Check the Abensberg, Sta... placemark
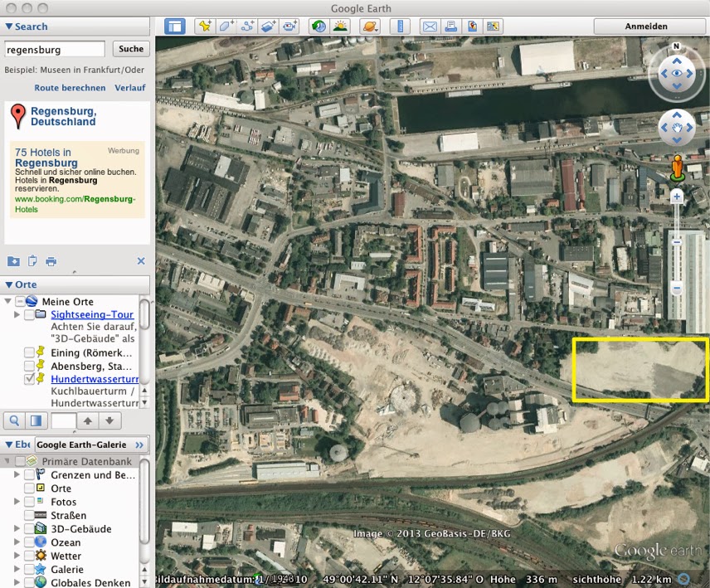The image size is (710, 588). tap(29, 366)
